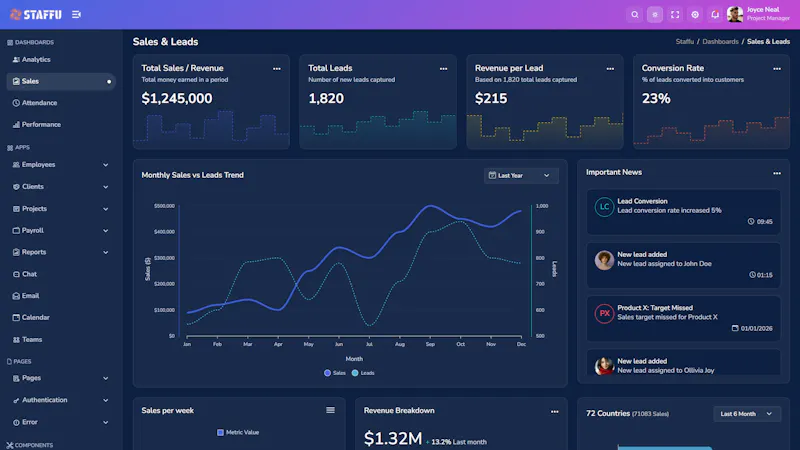Image resolution: width=800 pixels, height=450 pixels.
Task: Expand Employees menu chevron
Action: 106,165
